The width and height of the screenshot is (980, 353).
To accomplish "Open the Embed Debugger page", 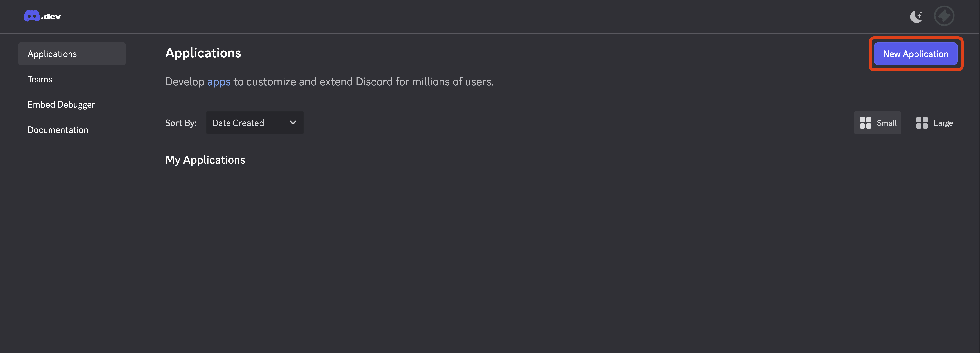I will 61,104.
